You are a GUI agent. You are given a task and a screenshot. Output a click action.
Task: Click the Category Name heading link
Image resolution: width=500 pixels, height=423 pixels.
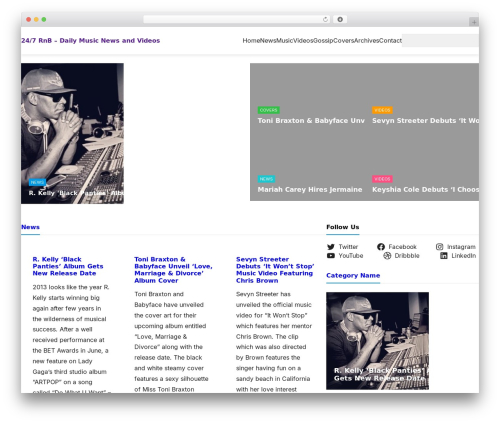point(353,275)
